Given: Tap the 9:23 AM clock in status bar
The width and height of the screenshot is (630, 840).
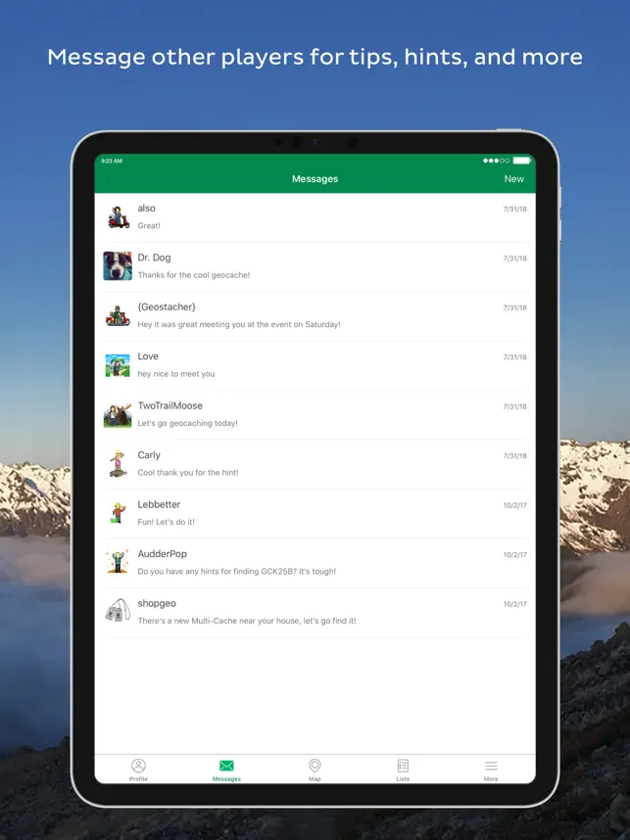Looking at the screenshot, I should click(112, 161).
